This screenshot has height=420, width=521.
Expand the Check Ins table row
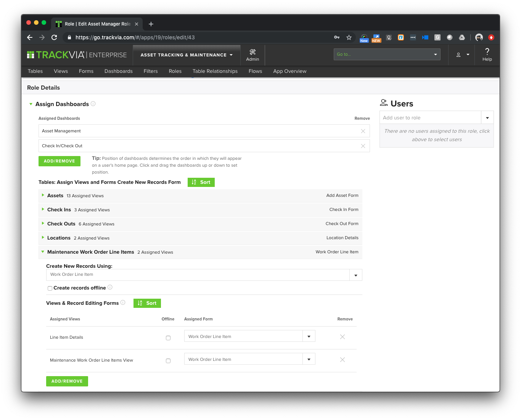tap(43, 209)
